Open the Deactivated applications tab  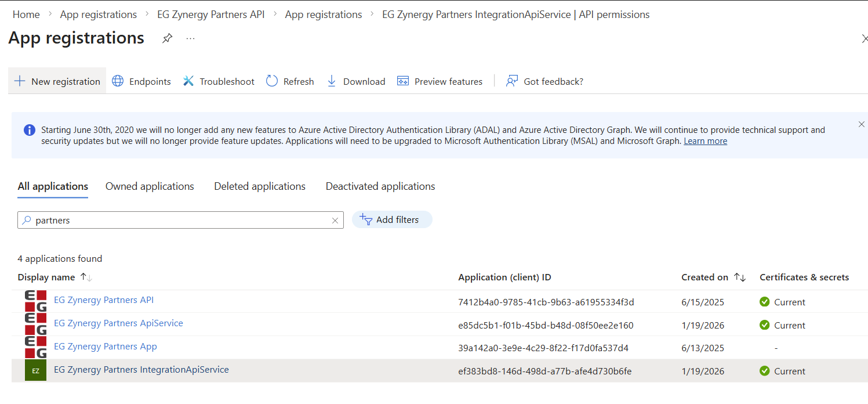click(x=380, y=186)
